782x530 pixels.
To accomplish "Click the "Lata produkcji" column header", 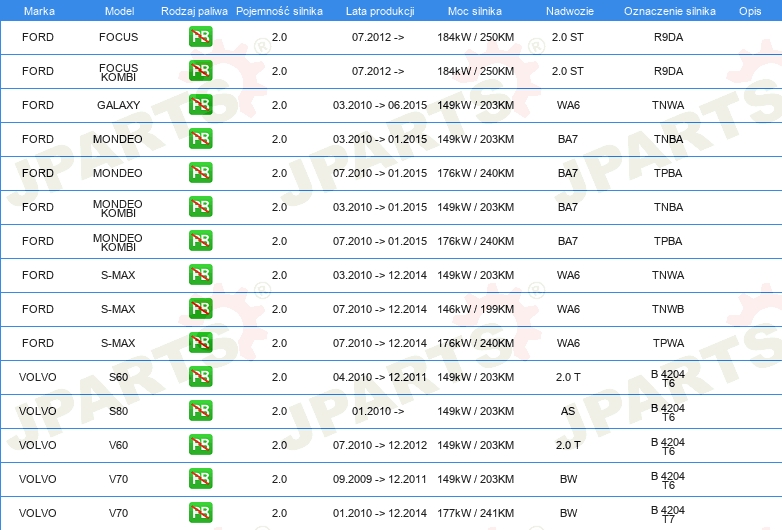I will coord(380,11).
